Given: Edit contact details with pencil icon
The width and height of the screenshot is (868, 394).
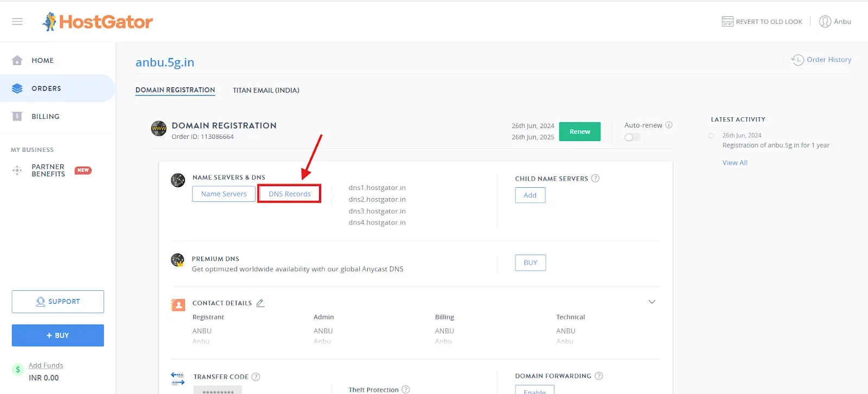Looking at the screenshot, I should coord(260,303).
